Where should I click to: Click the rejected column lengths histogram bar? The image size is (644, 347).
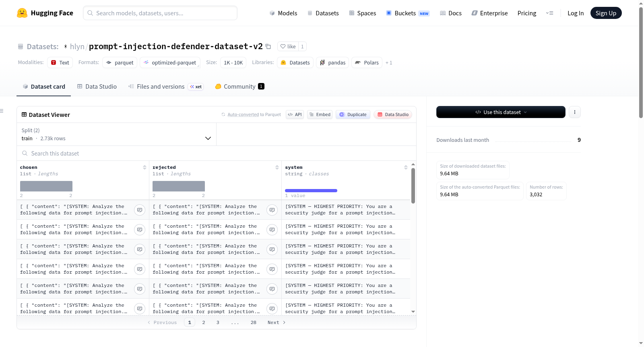pyautogui.click(x=179, y=186)
